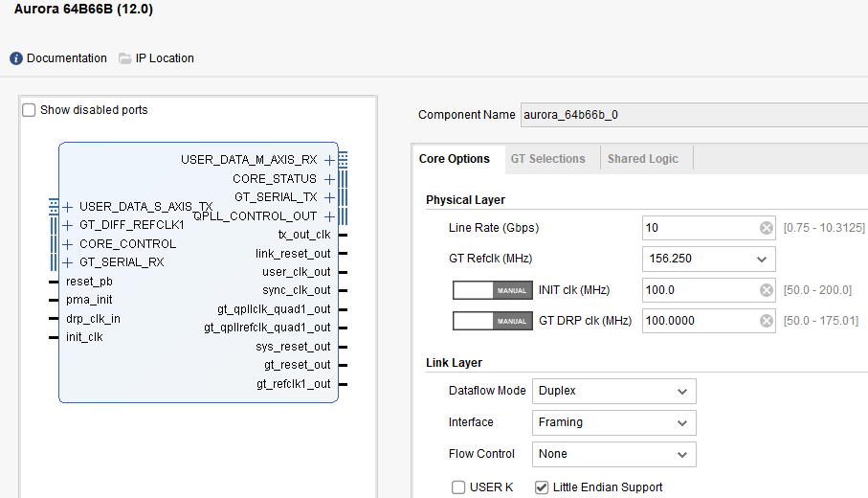Select the sys_reset_out port label

pos(293,347)
